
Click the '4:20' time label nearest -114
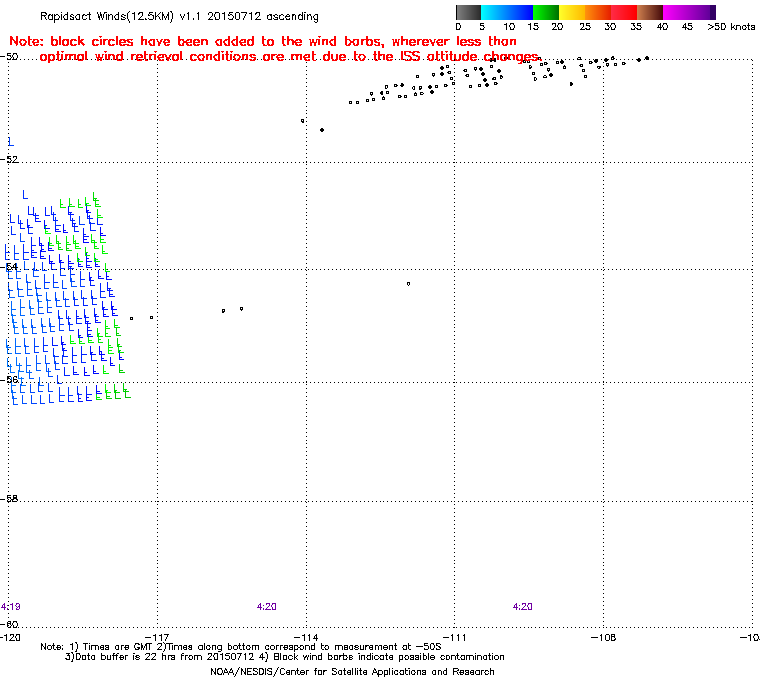[x=267, y=607]
